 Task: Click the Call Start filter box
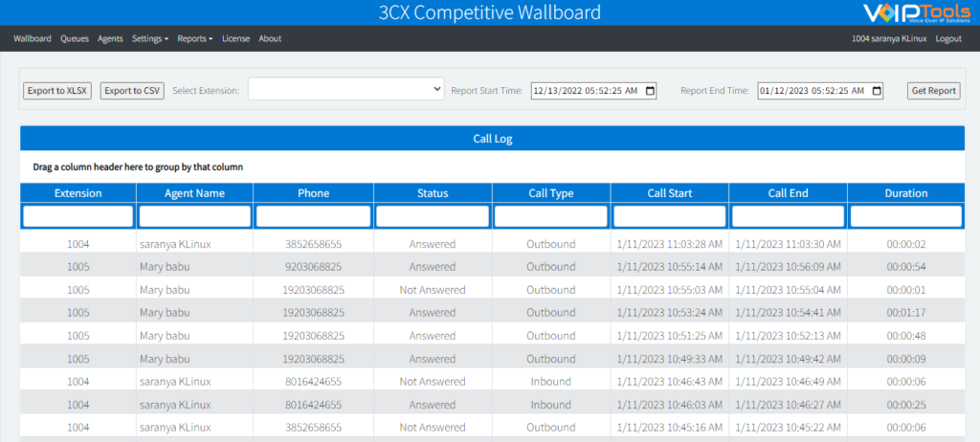tap(669, 216)
